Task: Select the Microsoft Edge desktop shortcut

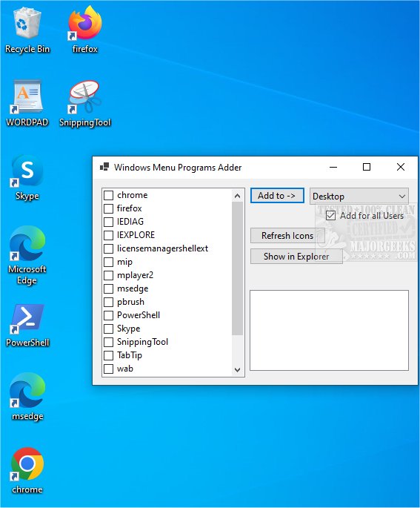Action: tap(27, 256)
